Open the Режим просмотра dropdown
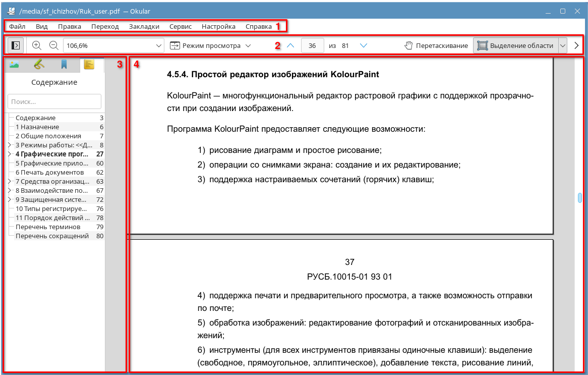 coord(210,45)
